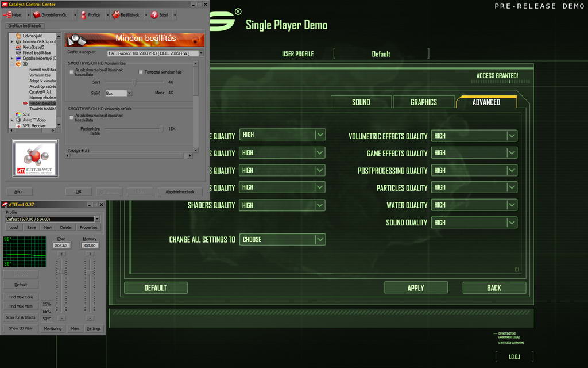Click the Gyorsbillentyűk hotkeys icon

[x=37, y=15]
